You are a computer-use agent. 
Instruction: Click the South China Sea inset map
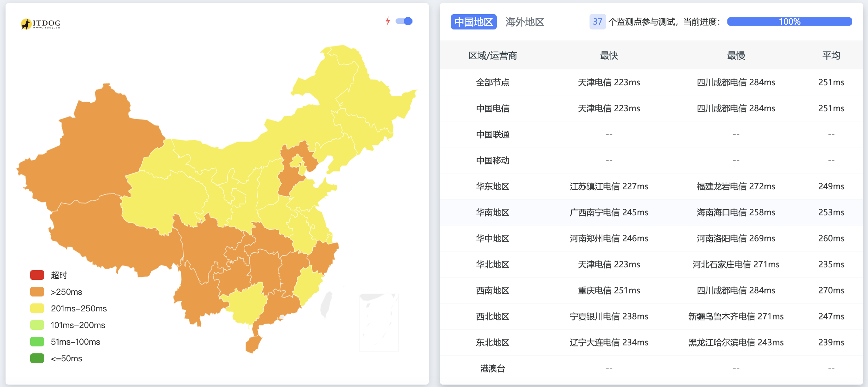click(x=379, y=322)
